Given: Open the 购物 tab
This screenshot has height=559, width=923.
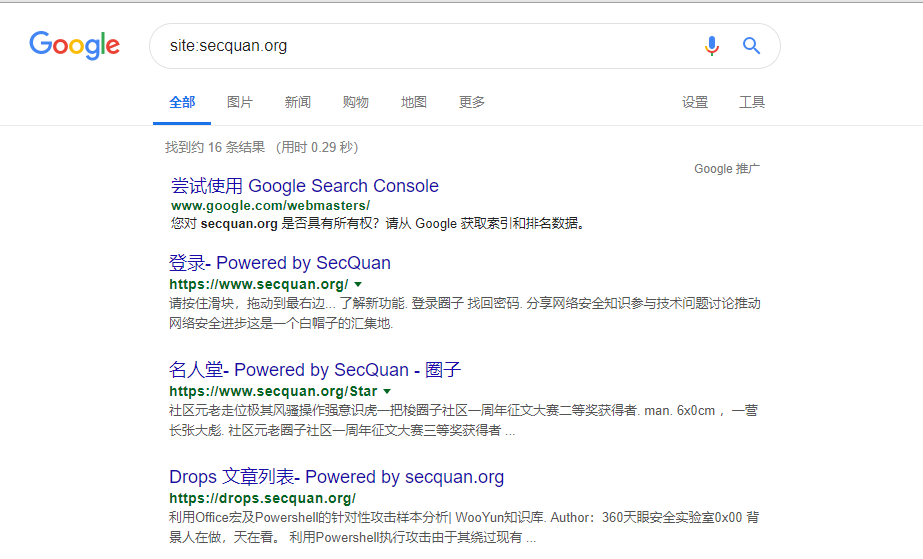Looking at the screenshot, I should click(x=355, y=102).
